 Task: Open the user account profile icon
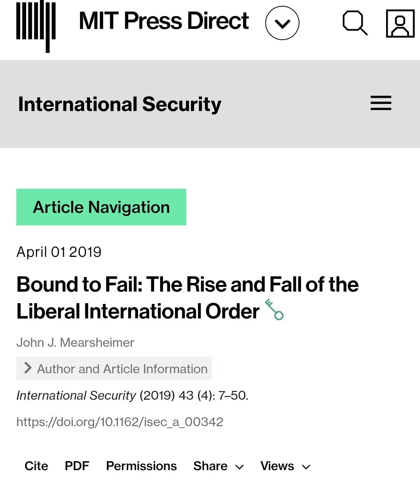400,24
